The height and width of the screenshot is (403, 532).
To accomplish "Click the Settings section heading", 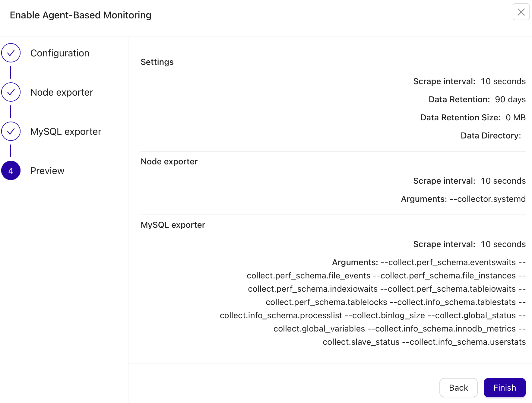I will click(157, 62).
